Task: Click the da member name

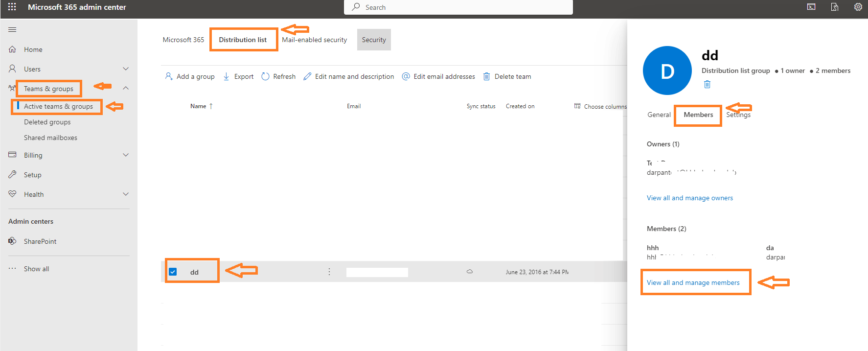Action: pos(770,248)
